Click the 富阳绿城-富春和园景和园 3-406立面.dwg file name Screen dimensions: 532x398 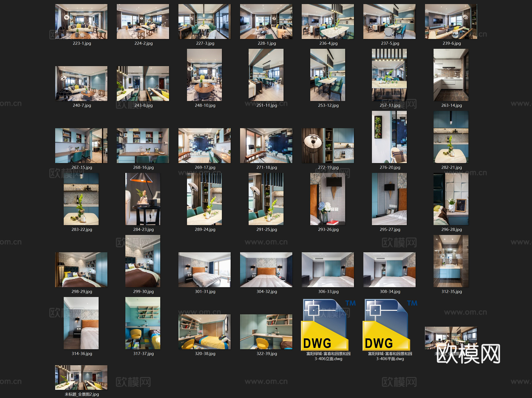tap(328, 356)
